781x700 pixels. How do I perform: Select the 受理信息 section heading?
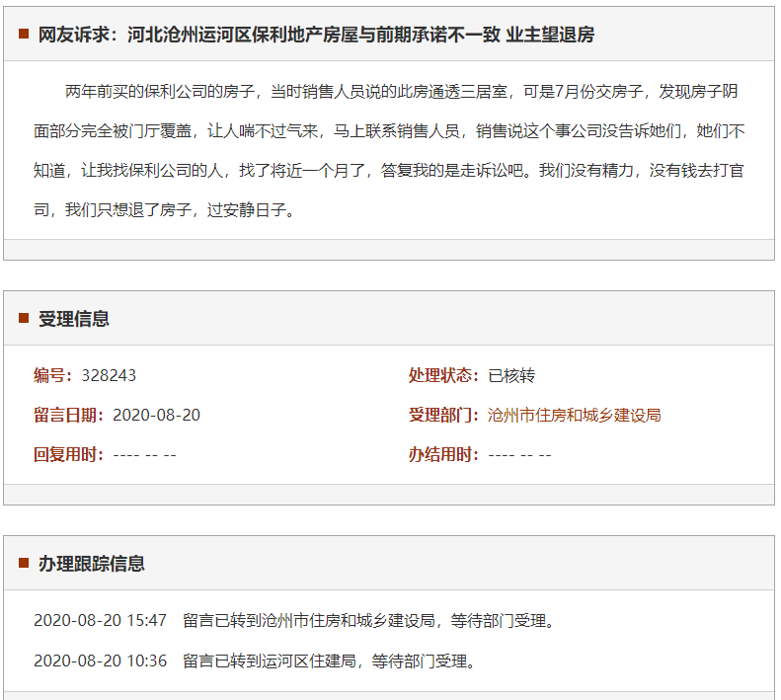74,318
